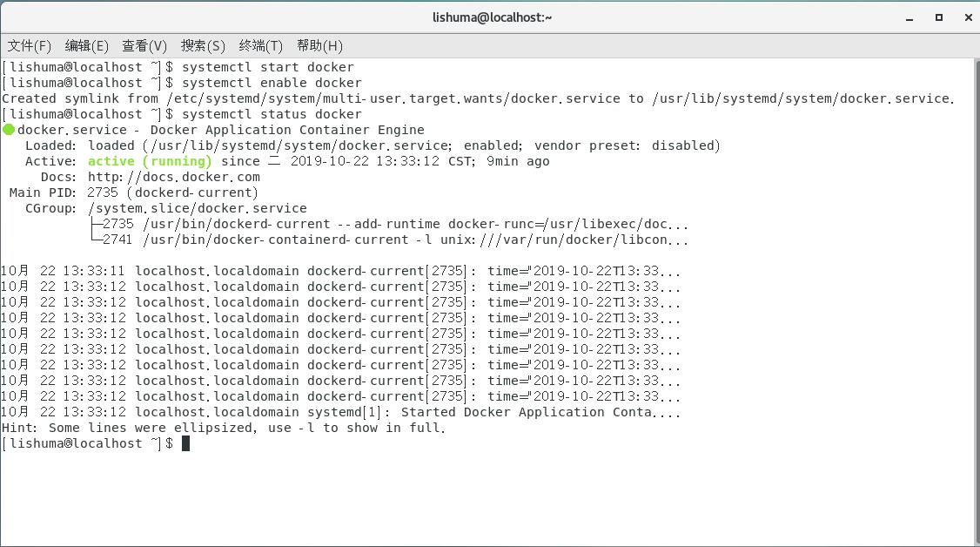Open the 终端(T) menu
980x547 pixels.
(261, 45)
